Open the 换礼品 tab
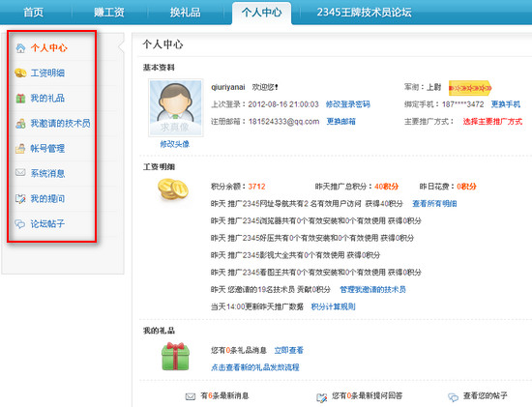 coord(186,13)
